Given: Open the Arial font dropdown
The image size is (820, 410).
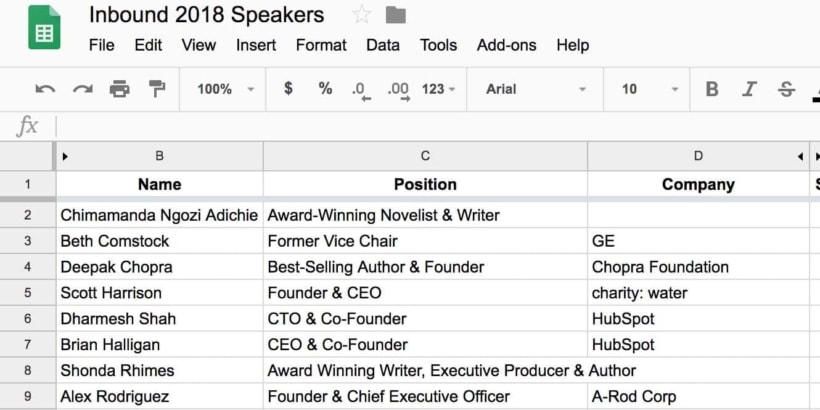Looking at the screenshot, I should coord(535,89).
